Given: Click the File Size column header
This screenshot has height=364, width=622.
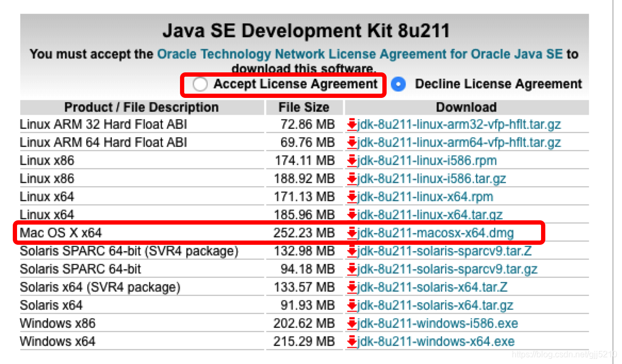Looking at the screenshot, I should coord(304,107).
